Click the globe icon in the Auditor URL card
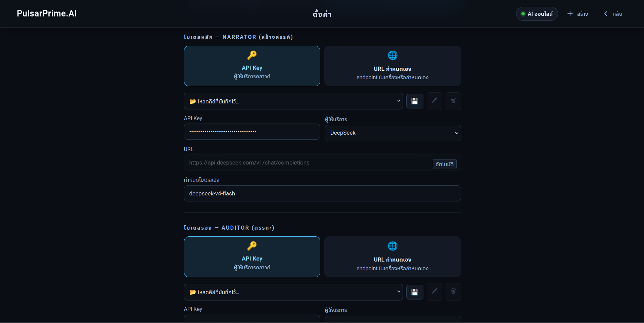Screen dimensions: 644x323 (x=393, y=246)
